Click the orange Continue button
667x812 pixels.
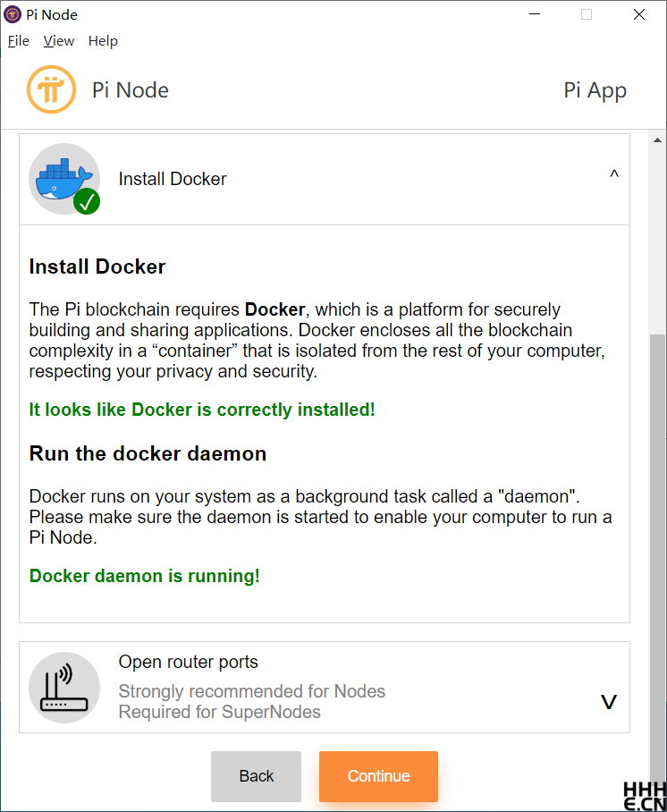point(378,776)
